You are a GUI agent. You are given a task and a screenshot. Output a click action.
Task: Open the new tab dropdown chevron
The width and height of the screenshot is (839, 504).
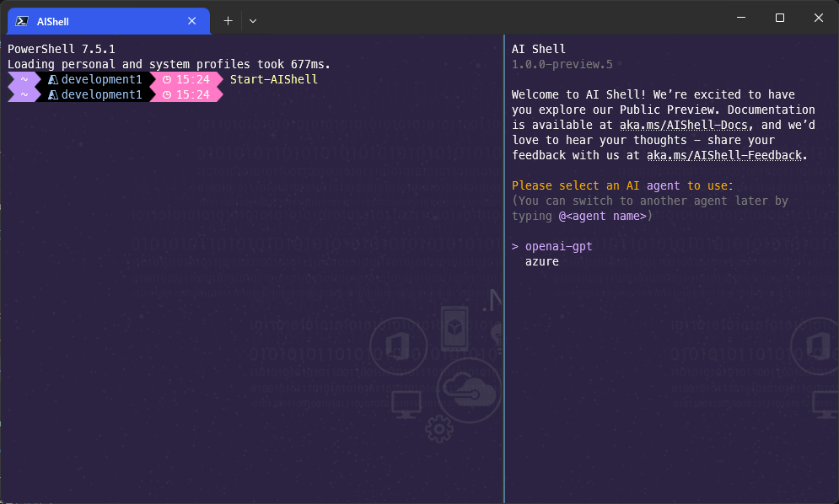[x=252, y=20]
